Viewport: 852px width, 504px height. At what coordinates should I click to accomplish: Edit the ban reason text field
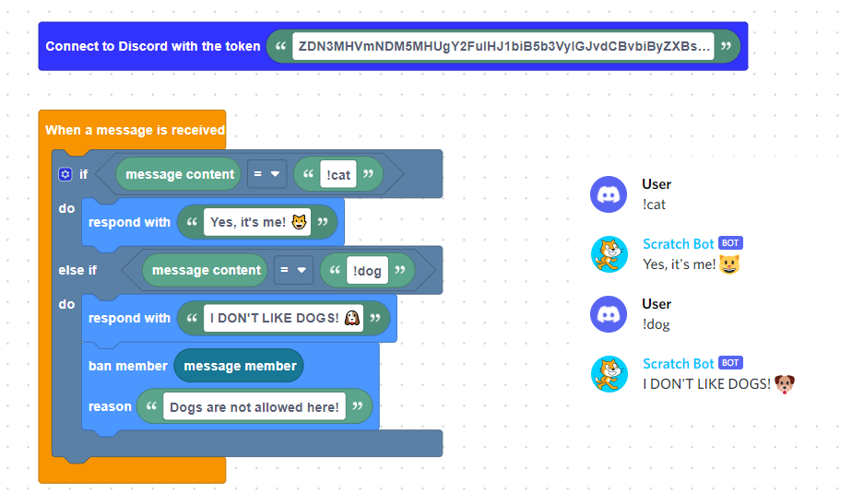pos(254,406)
